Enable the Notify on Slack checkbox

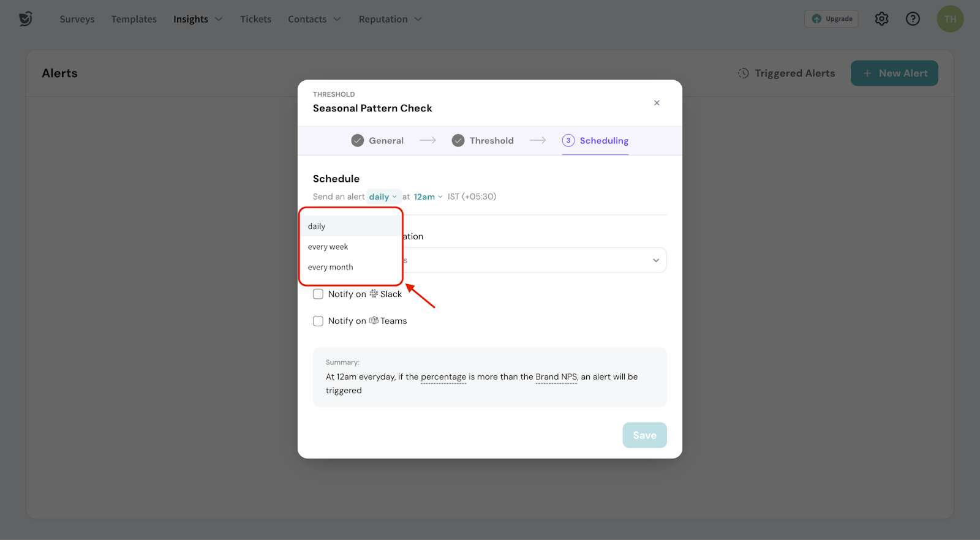(x=318, y=294)
